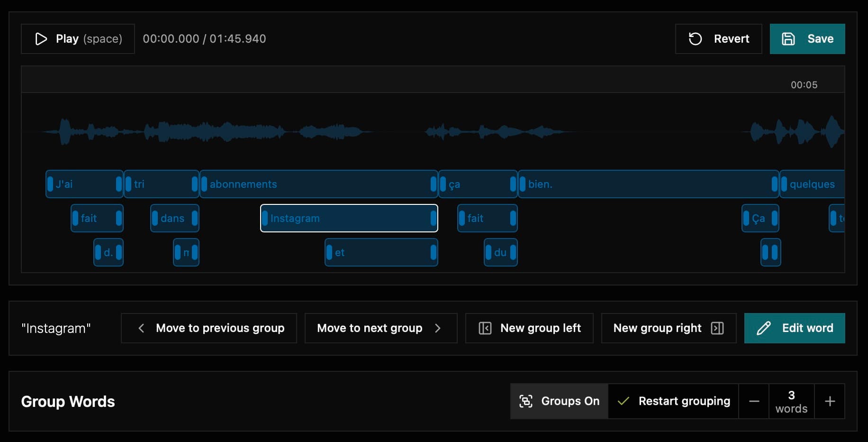Toggle the Groups On setting
This screenshot has height=442, width=868.
559,401
